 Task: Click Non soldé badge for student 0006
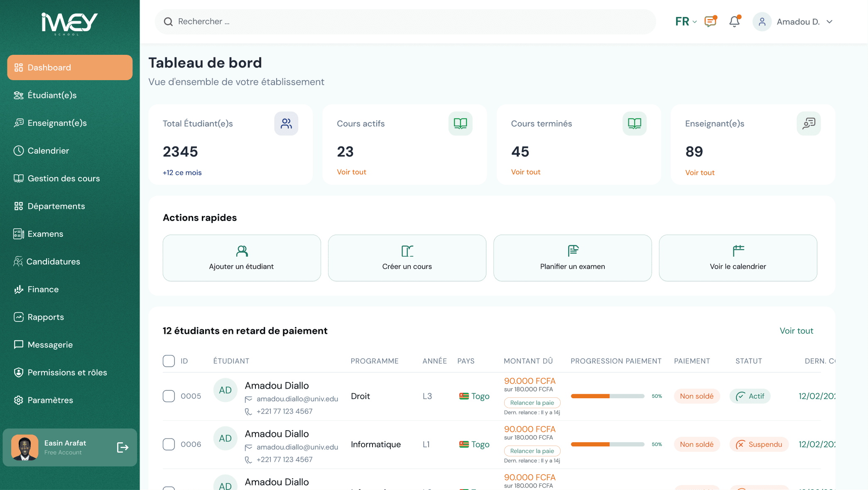pyautogui.click(x=696, y=444)
